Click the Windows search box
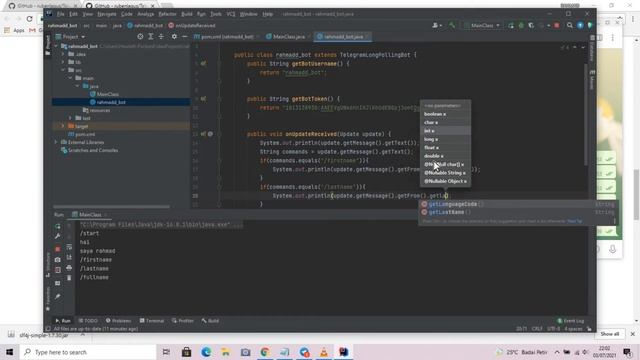Screen dimensions: 640x360 coord(88,352)
